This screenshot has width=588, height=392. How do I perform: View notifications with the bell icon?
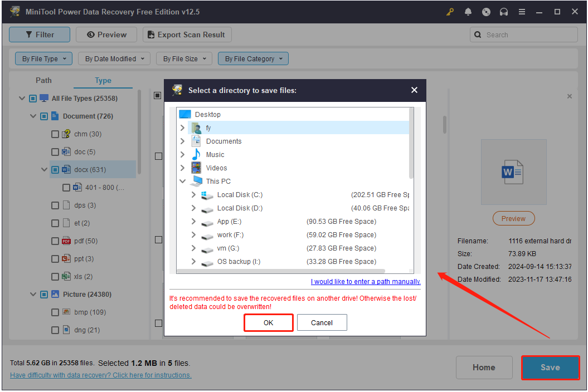(468, 11)
